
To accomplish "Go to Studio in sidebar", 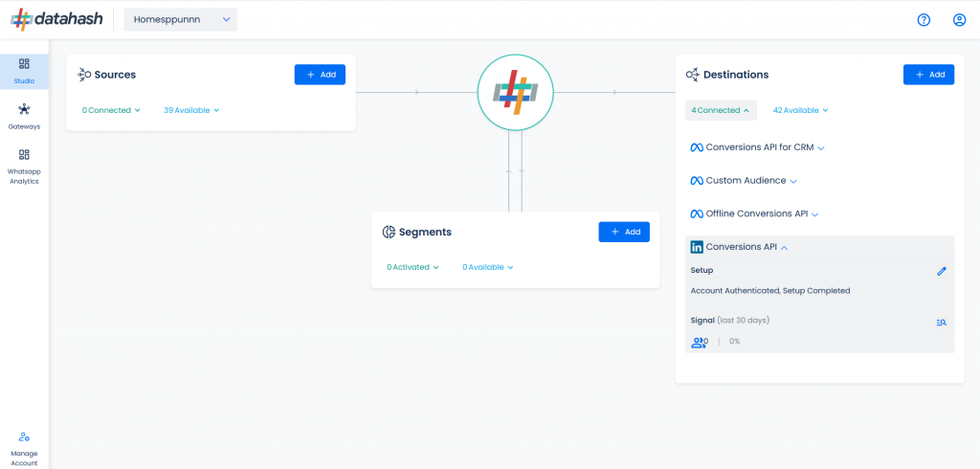I will tap(24, 71).
